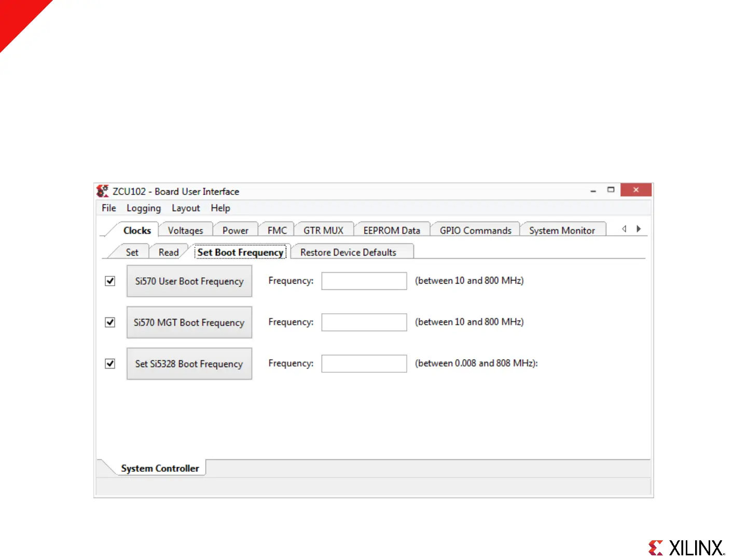747x560 pixels.
Task: Open the File menu
Action: 109,208
